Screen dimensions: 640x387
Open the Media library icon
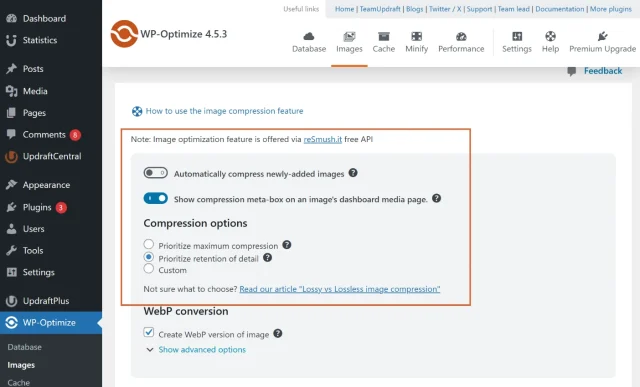pos(11,91)
